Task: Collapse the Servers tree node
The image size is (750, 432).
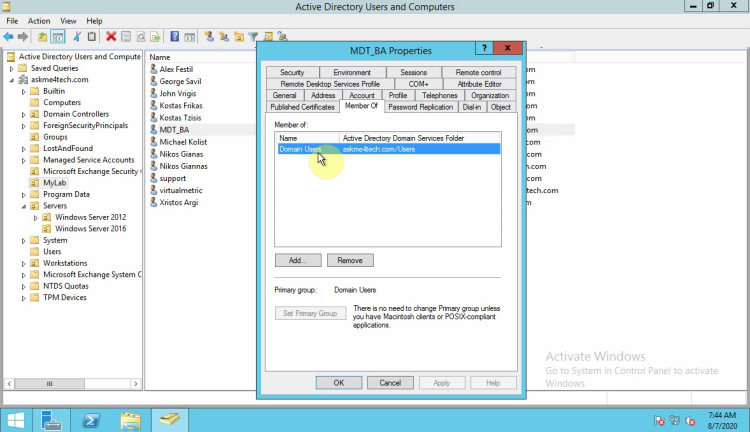Action: coord(23,205)
